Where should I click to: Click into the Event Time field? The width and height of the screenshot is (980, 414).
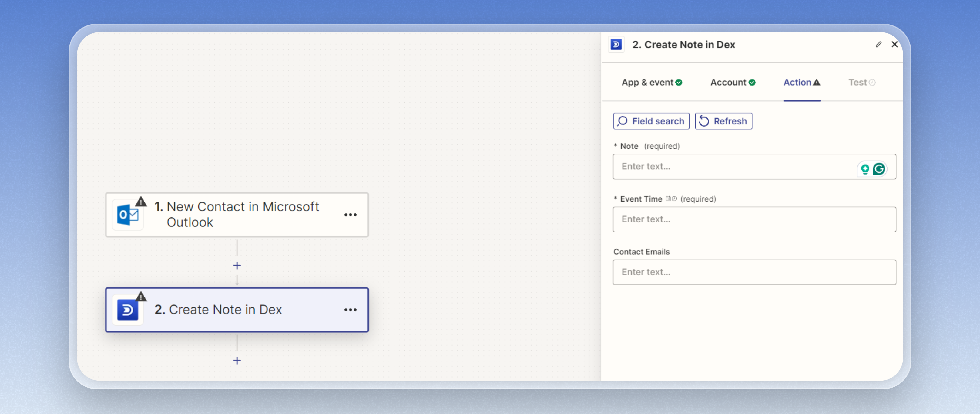click(x=754, y=219)
